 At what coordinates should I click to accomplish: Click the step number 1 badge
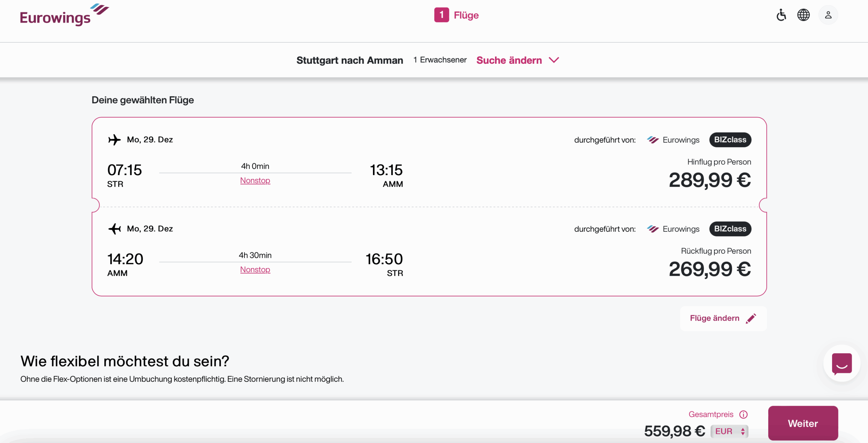click(x=441, y=15)
